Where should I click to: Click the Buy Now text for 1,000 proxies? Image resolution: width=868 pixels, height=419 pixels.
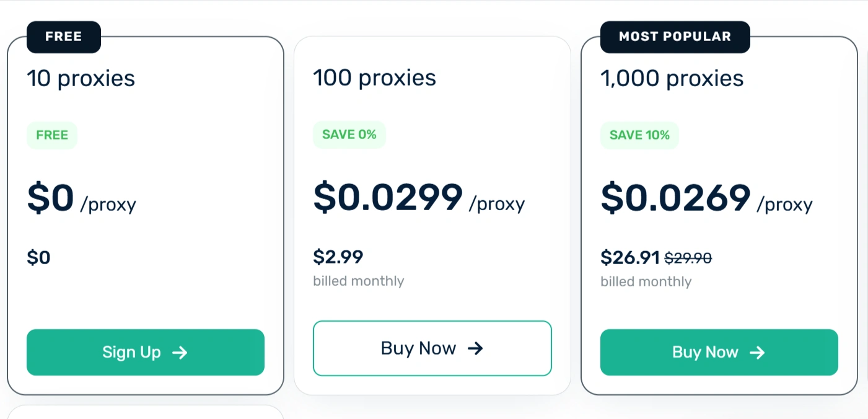pyautogui.click(x=705, y=353)
